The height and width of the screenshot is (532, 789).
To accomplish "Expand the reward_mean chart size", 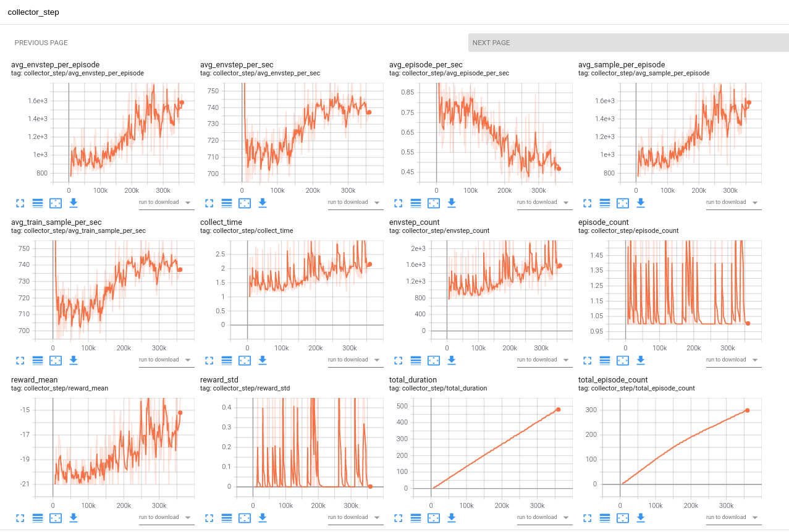I will [x=20, y=518].
